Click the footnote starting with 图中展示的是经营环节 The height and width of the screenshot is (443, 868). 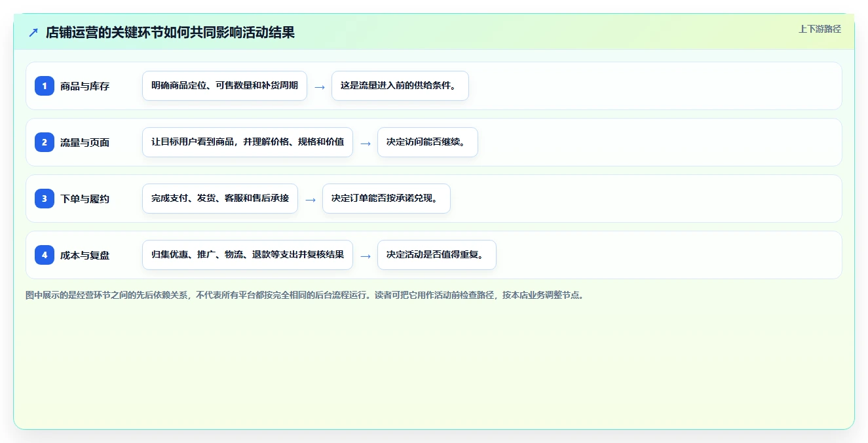point(305,295)
